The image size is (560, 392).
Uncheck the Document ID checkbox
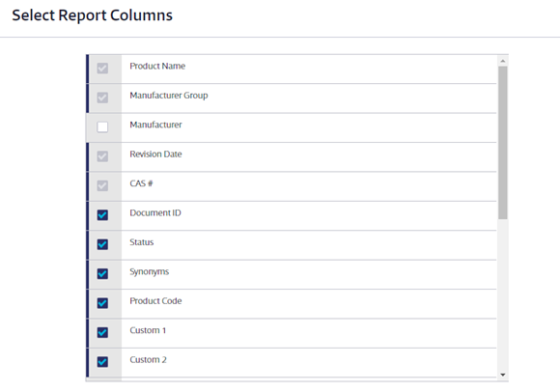(102, 215)
